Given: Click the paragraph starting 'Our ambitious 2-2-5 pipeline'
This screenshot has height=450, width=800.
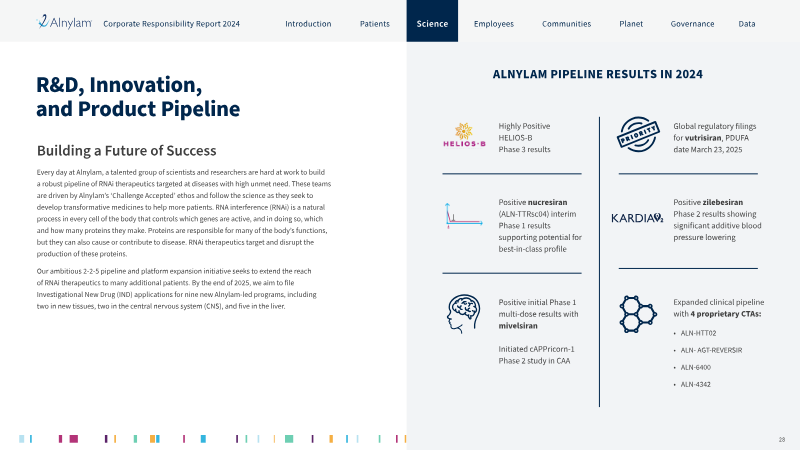Looking at the screenshot, I should (177, 289).
